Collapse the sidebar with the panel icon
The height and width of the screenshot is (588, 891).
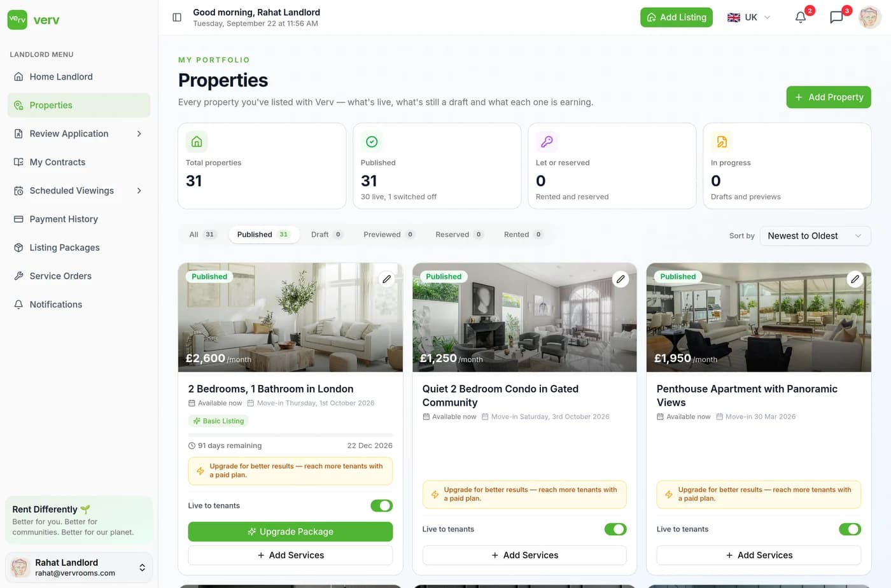pos(177,17)
